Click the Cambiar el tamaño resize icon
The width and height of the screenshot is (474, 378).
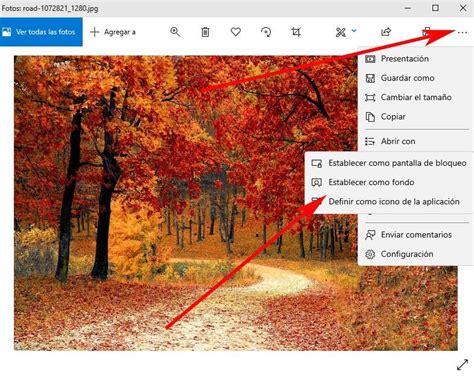point(370,98)
